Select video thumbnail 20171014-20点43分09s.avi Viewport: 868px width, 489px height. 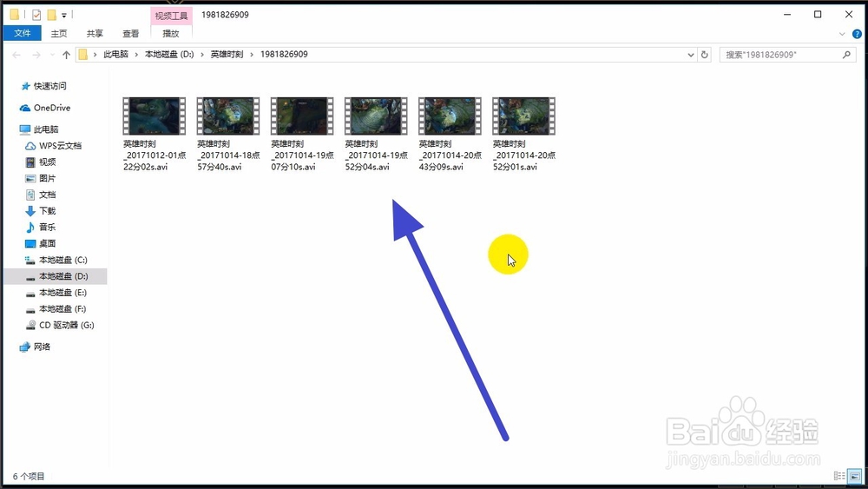pyautogui.click(x=450, y=116)
